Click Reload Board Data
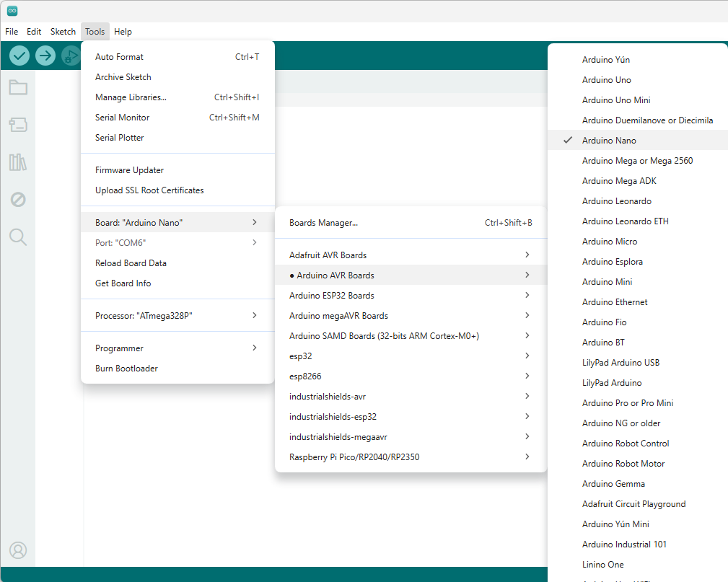 pos(177,263)
